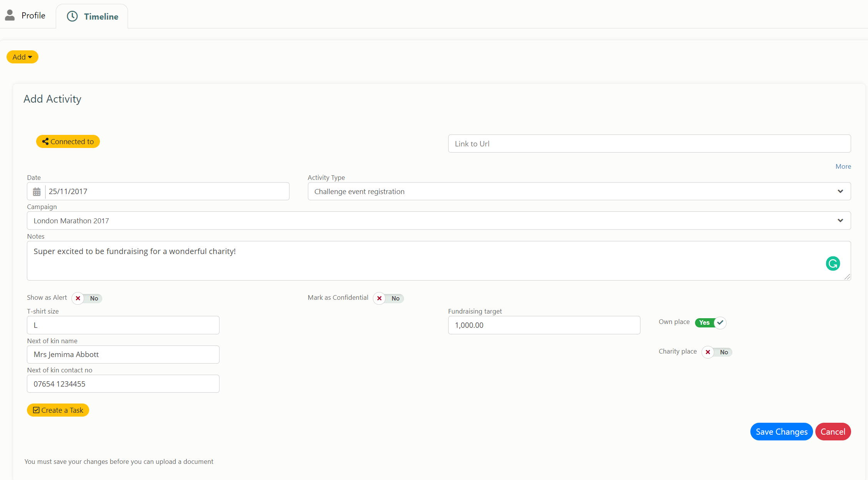Click the Grammarly icon in Notes
Viewport: 868px width, 480px height.
(833, 264)
